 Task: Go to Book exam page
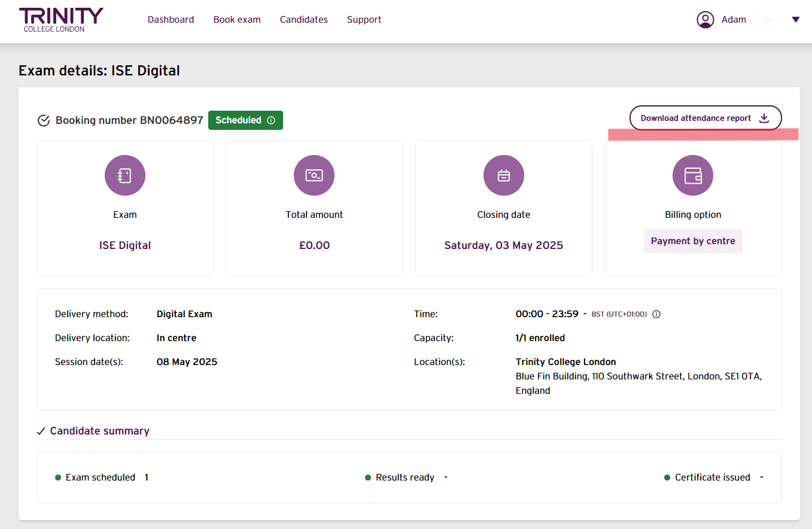click(x=237, y=20)
